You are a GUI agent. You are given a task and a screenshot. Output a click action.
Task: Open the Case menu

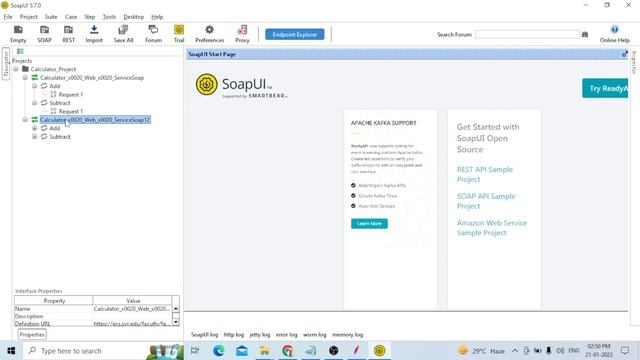coord(71,17)
